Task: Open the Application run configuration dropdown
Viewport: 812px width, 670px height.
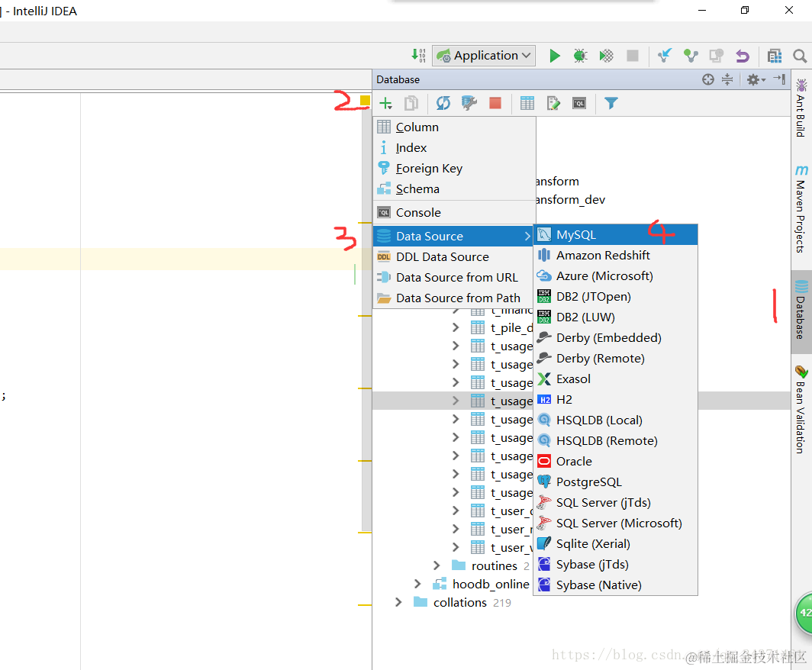Action: tap(484, 56)
